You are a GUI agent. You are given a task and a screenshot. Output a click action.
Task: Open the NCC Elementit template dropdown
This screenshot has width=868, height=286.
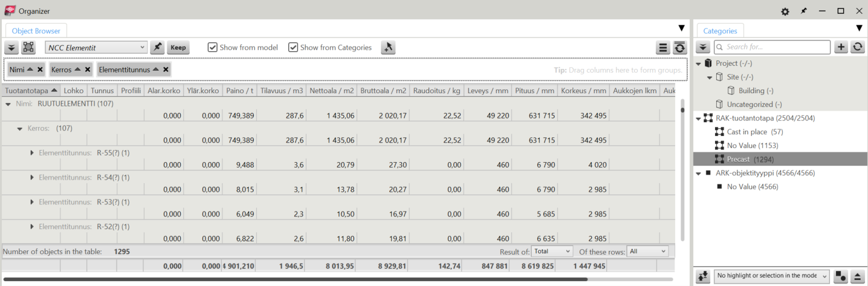[x=96, y=48]
